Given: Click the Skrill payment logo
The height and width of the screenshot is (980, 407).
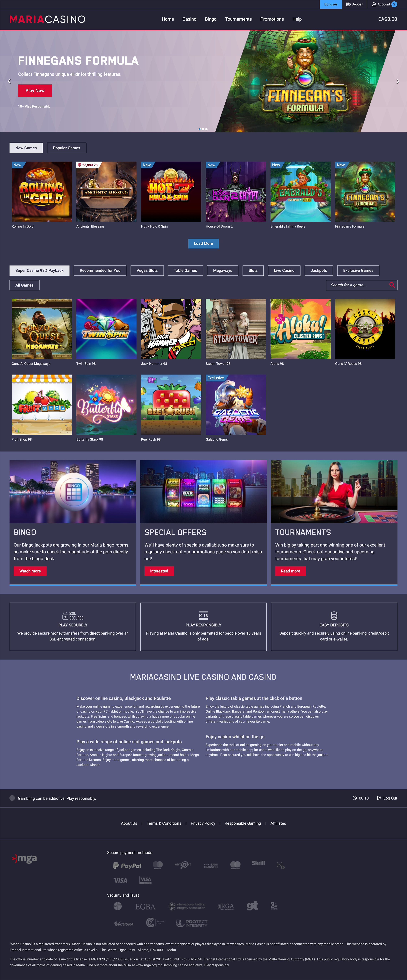Looking at the screenshot, I should [258, 863].
